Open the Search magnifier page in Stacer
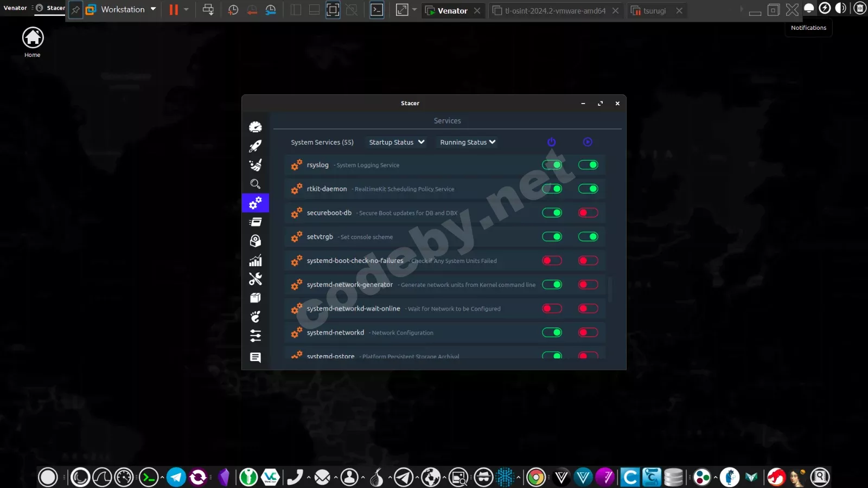Image resolution: width=868 pixels, height=488 pixels. pyautogui.click(x=256, y=184)
